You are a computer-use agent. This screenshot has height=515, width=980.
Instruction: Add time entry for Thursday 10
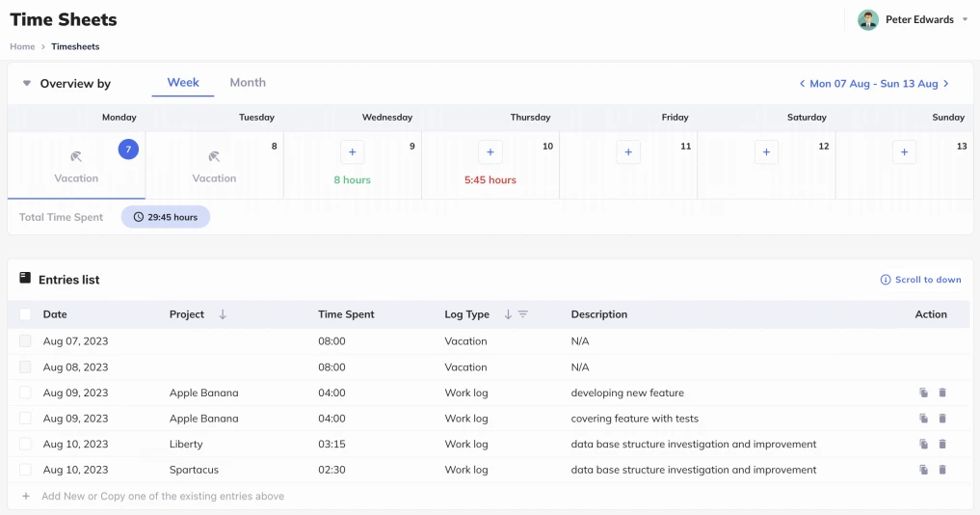click(490, 152)
